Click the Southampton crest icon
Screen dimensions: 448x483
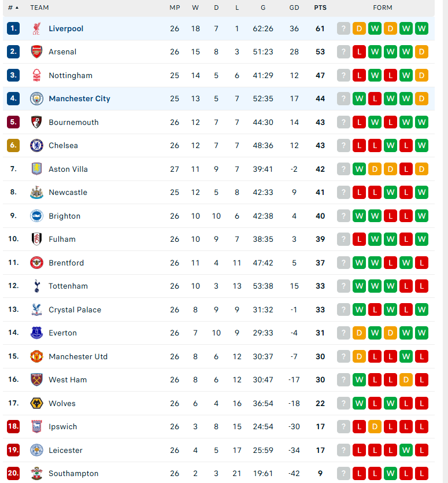[36, 473]
